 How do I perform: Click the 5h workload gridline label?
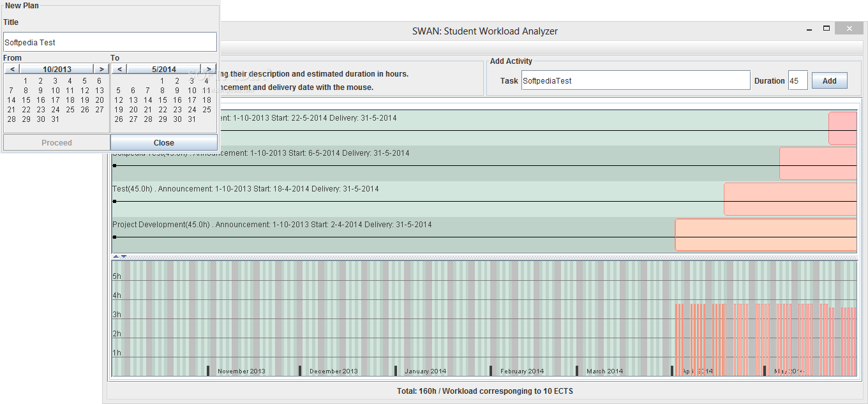(x=117, y=276)
